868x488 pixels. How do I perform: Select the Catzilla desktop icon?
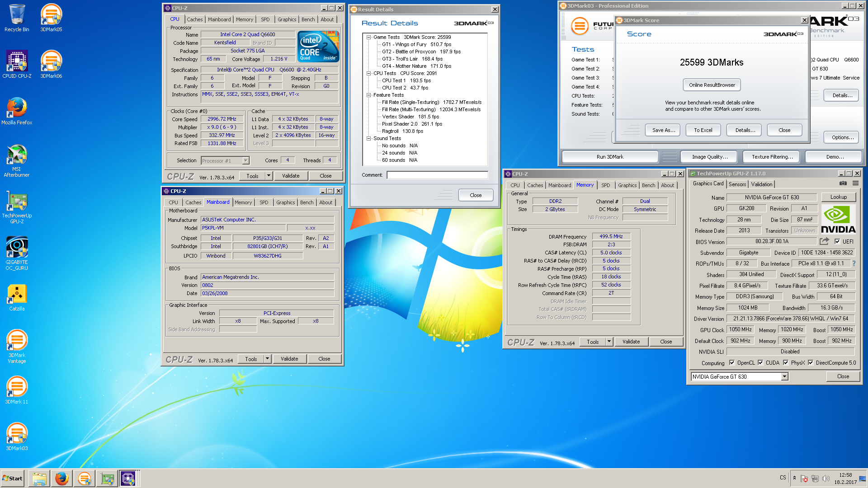[17, 298]
